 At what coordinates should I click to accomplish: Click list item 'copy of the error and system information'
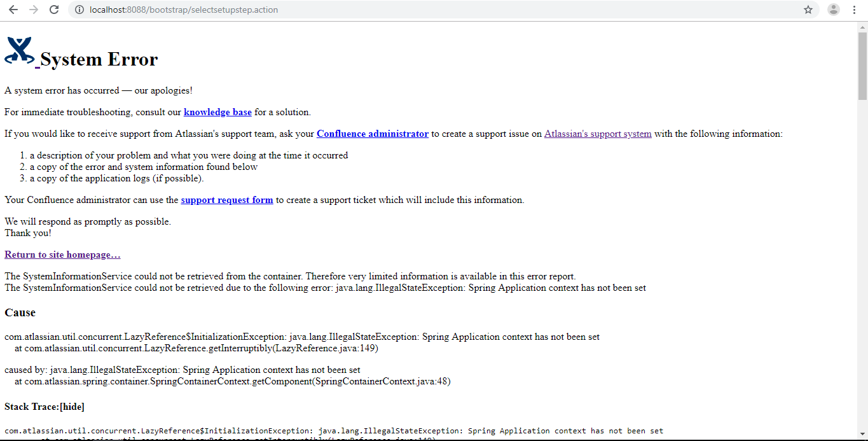[144, 167]
